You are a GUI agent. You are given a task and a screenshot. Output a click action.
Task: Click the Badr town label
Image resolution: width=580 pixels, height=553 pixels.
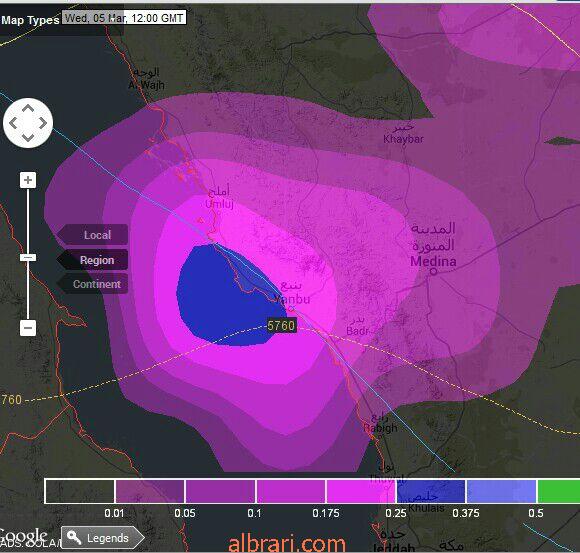point(357,330)
